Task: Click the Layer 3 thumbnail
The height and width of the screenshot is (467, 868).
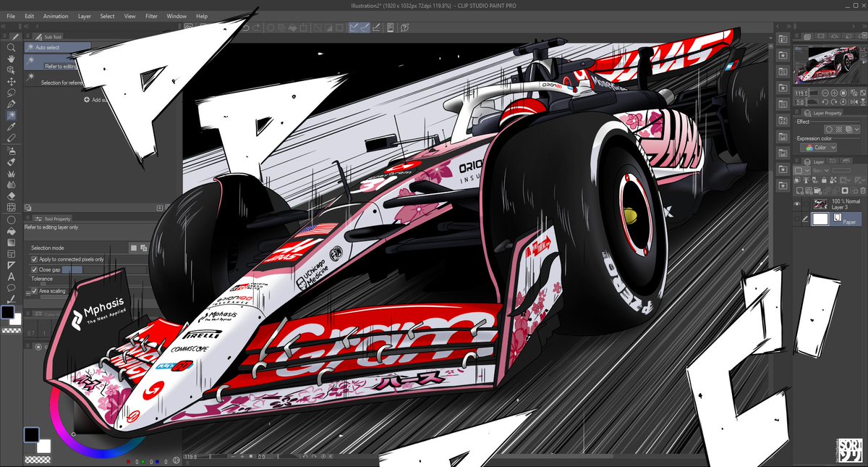Action: 820,204
